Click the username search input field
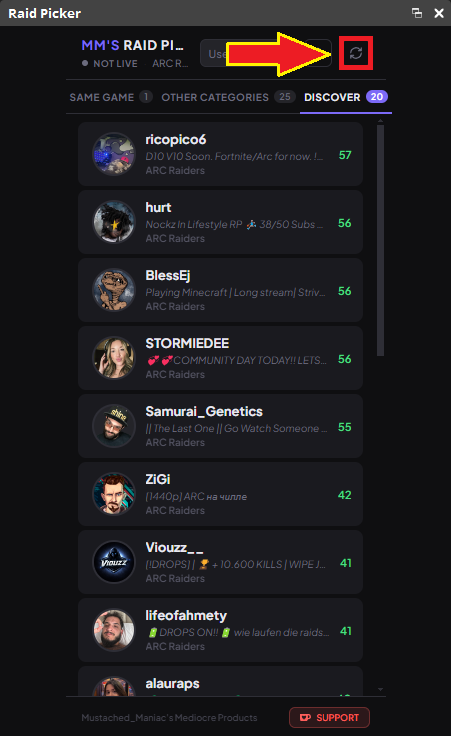451x736 pixels. (266, 53)
